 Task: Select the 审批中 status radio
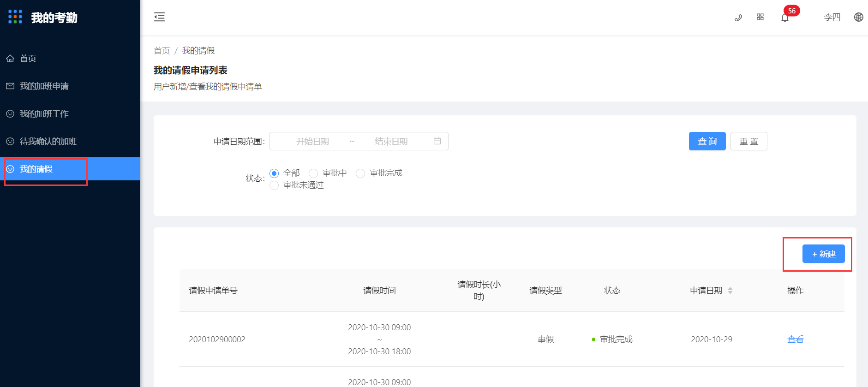[313, 173]
